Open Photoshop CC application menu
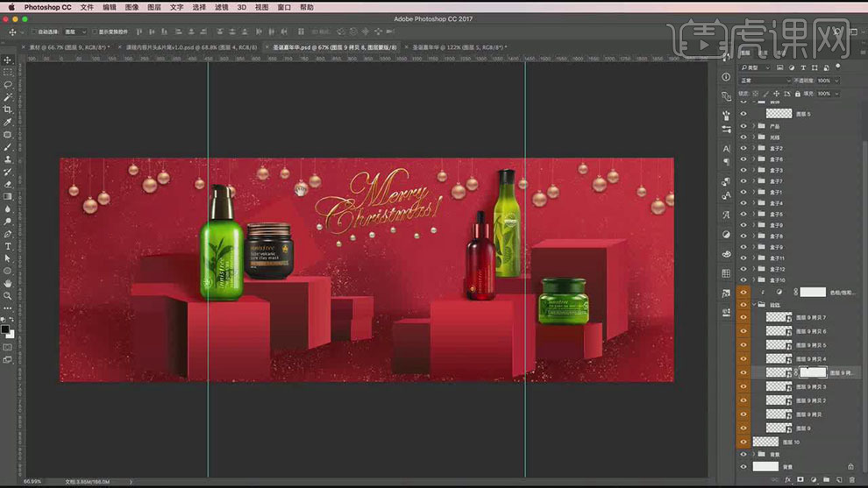 click(x=47, y=7)
